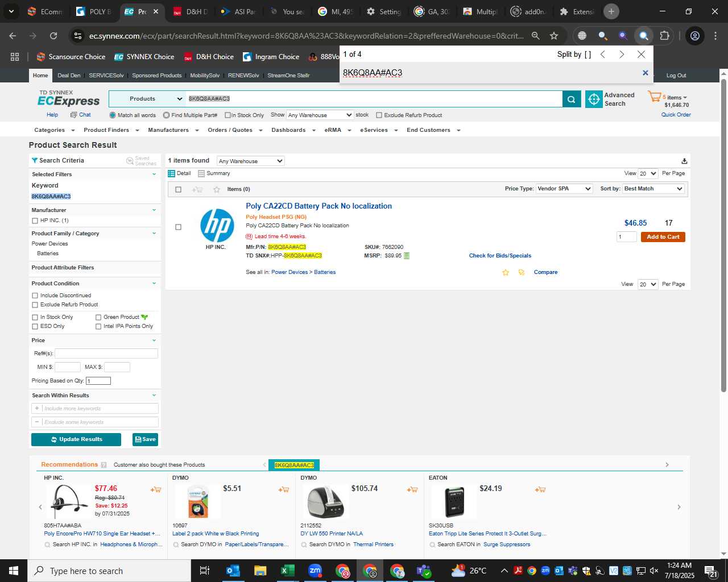The width and height of the screenshot is (728, 582).
Task: Open top View 20 per page dropdown
Action: [648, 174]
